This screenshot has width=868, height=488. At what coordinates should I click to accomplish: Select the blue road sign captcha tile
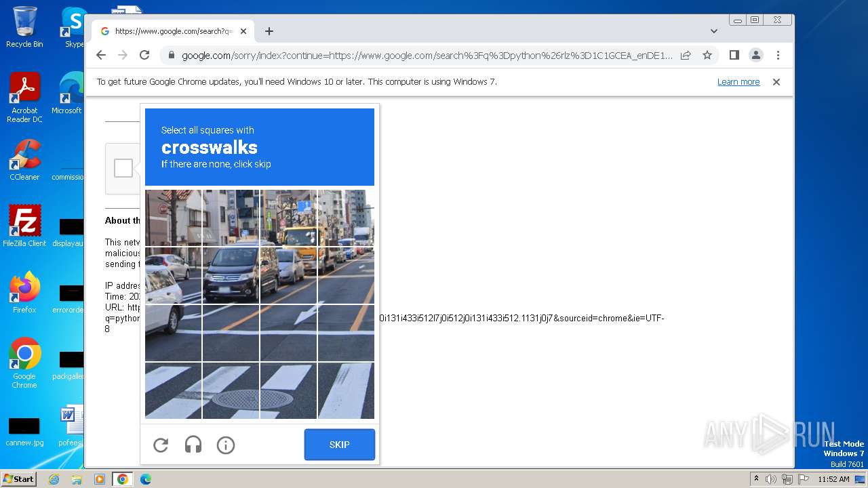(x=288, y=218)
